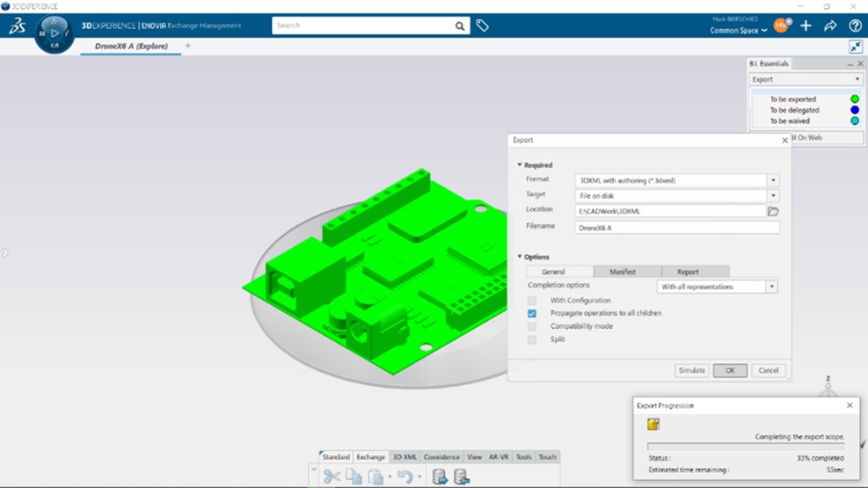
Task: Select the Exchange toolbar tab
Action: tap(371, 457)
